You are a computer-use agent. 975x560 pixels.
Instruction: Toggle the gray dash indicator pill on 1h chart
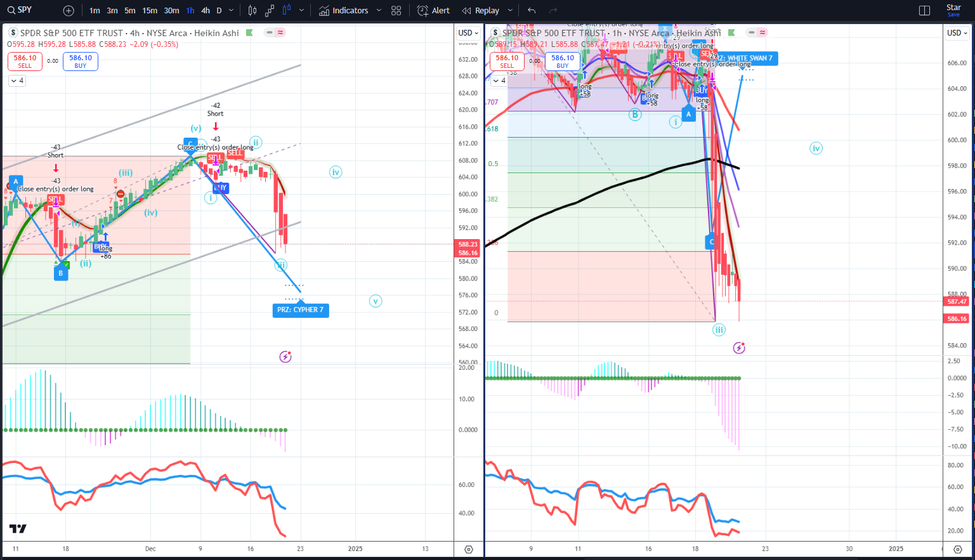(752, 32)
